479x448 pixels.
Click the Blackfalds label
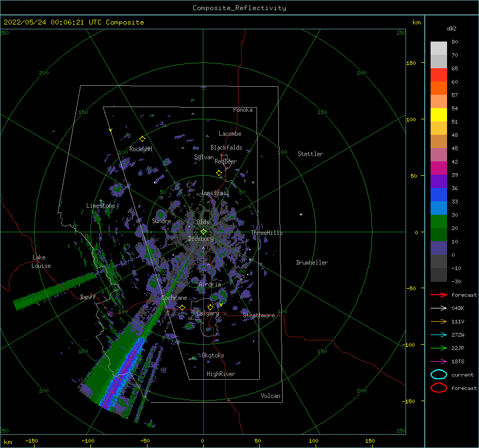click(226, 148)
